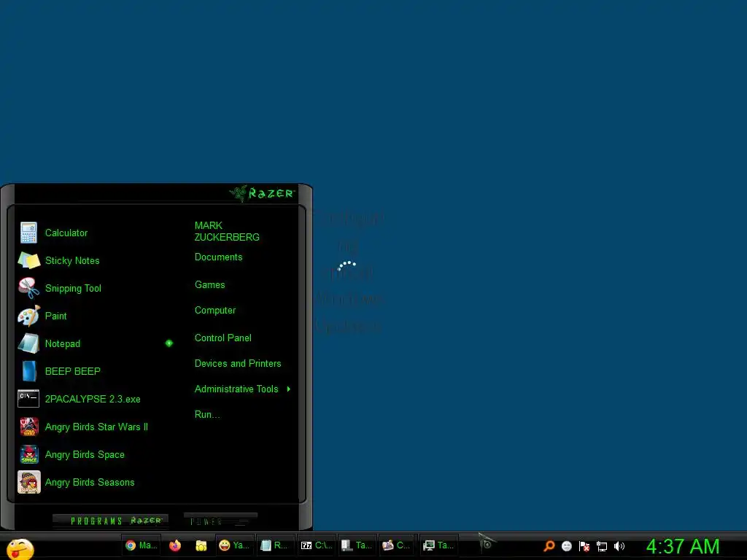Open the network tray icon
The height and width of the screenshot is (560, 747).
tap(602, 547)
